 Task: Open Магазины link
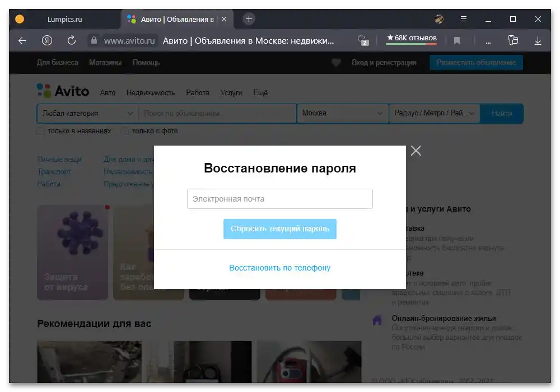pos(105,63)
